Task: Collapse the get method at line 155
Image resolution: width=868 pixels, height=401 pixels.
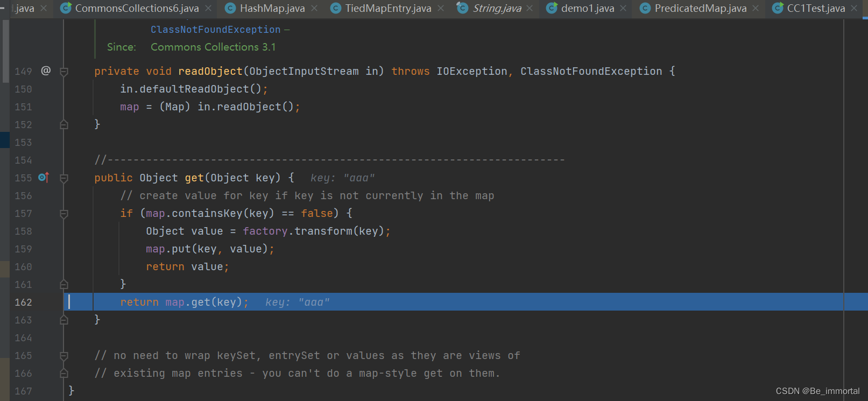Action: tap(64, 178)
